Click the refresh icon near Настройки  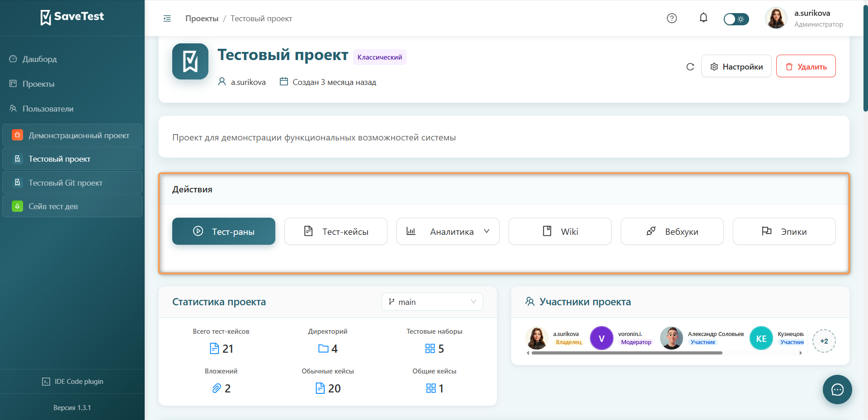coord(690,67)
